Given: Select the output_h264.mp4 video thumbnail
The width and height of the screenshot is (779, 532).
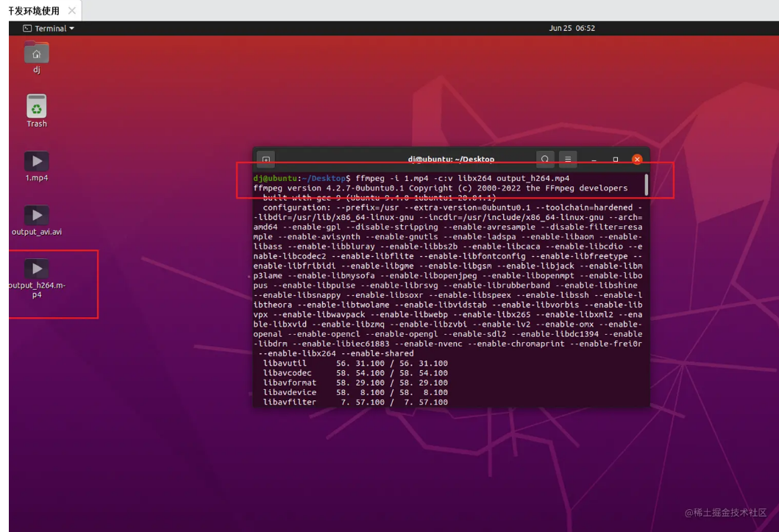Looking at the screenshot, I should pos(36,269).
